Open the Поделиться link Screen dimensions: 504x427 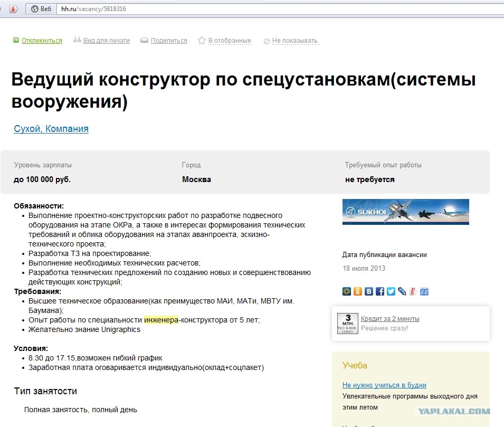(x=169, y=41)
